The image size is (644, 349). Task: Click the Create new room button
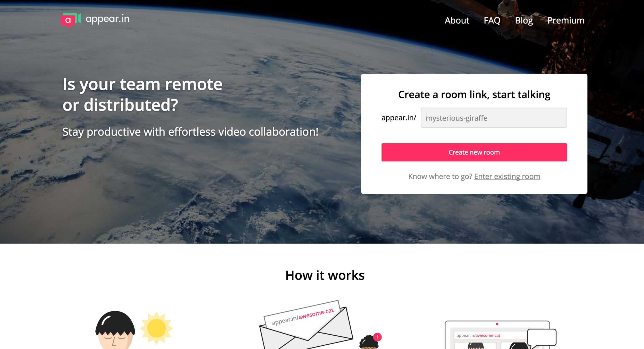coord(474,152)
